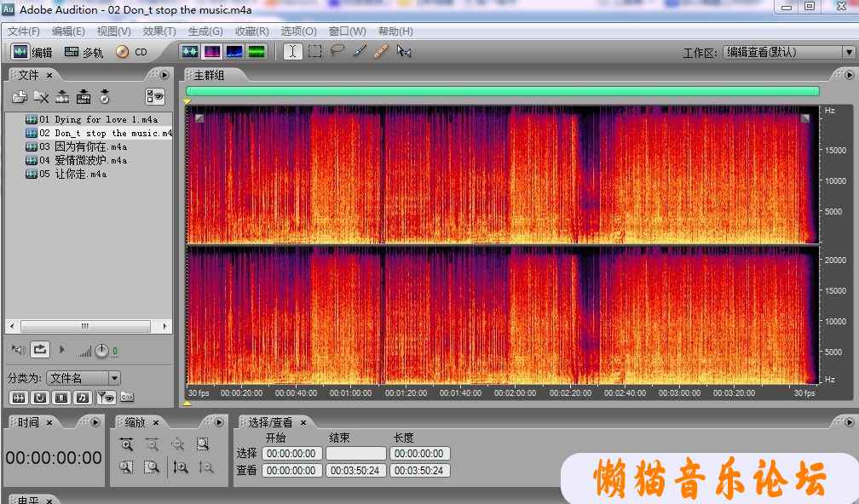Toggle Show MIDI Files filter
Screen dimensions: 859x504
click(83, 398)
